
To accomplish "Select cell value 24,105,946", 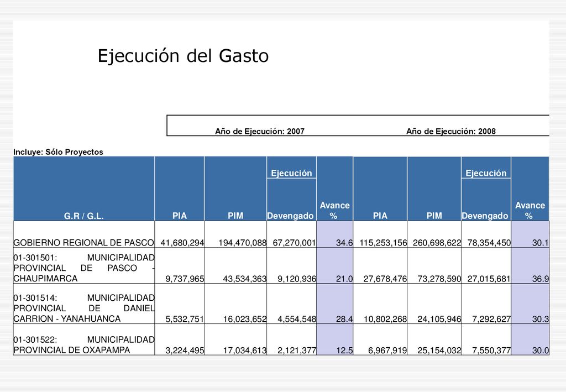I will click(x=439, y=319).
